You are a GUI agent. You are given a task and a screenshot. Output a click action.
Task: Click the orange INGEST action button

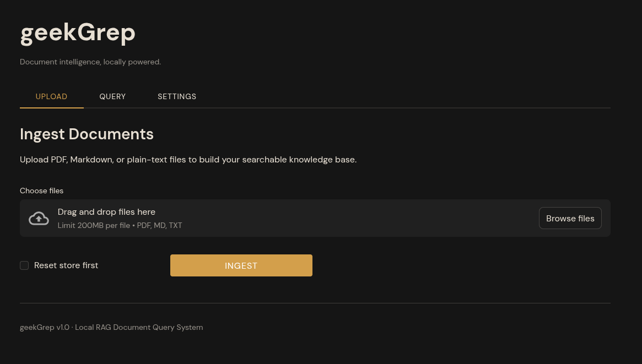pos(241,265)
